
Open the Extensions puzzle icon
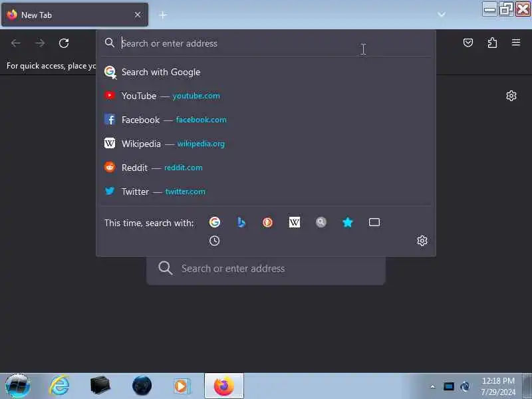pos(492,43)
